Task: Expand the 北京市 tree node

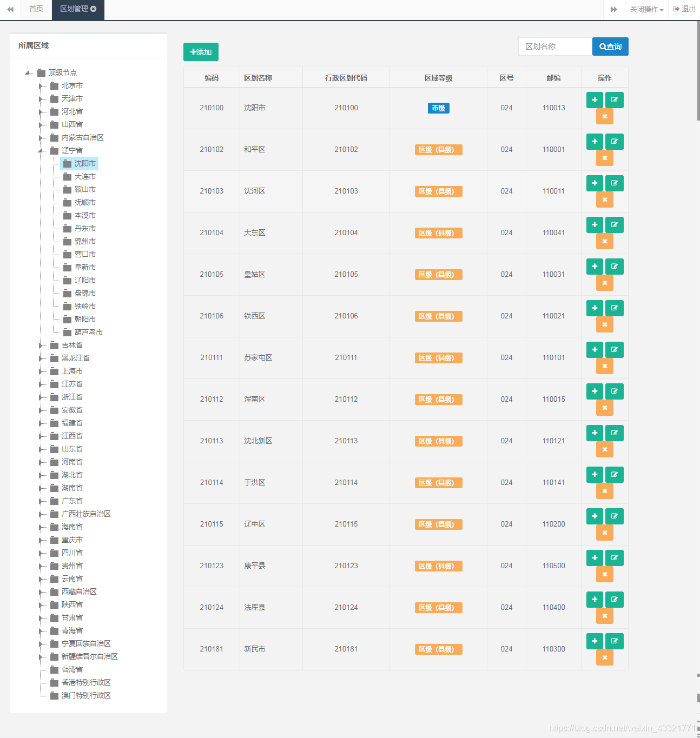Action: (41, 86)
